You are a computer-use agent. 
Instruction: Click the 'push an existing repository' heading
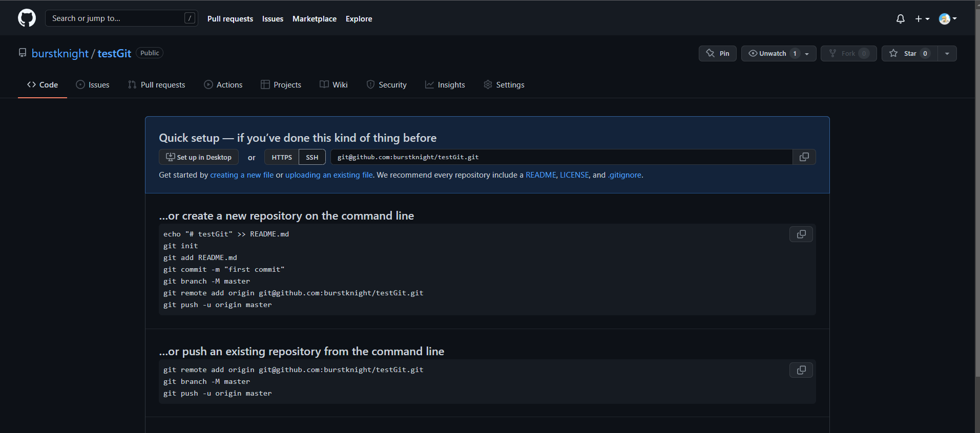coord(301,352)
